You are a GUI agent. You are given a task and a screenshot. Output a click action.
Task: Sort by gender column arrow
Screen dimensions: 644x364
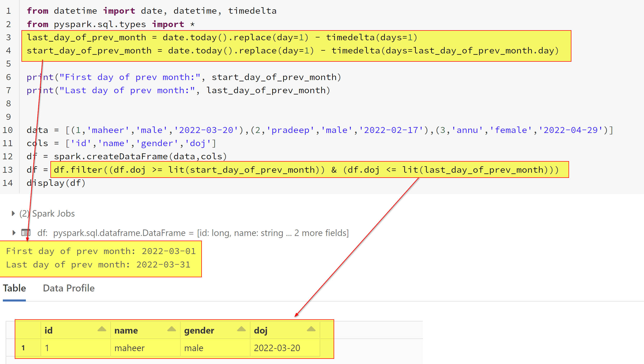(x=241, y=329)
